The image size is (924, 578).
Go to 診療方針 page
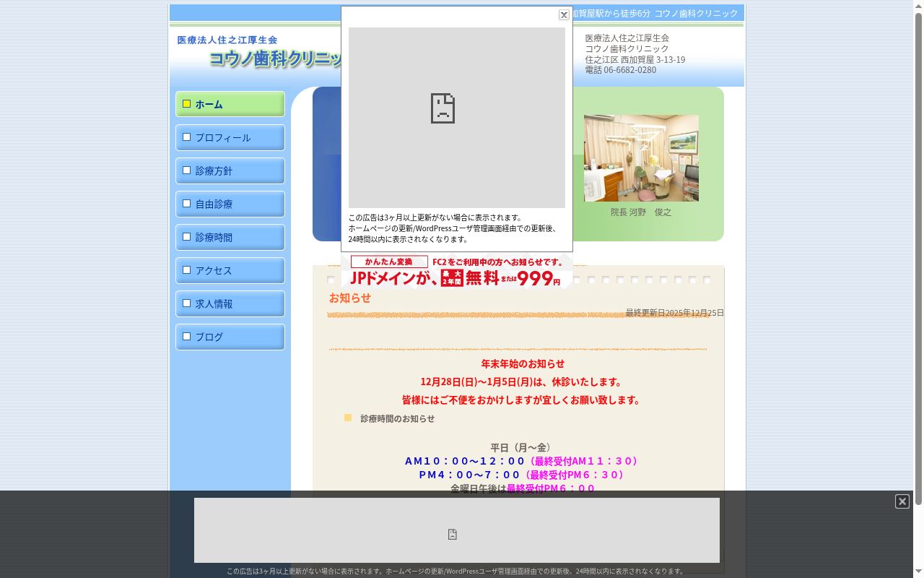point(230,171)
